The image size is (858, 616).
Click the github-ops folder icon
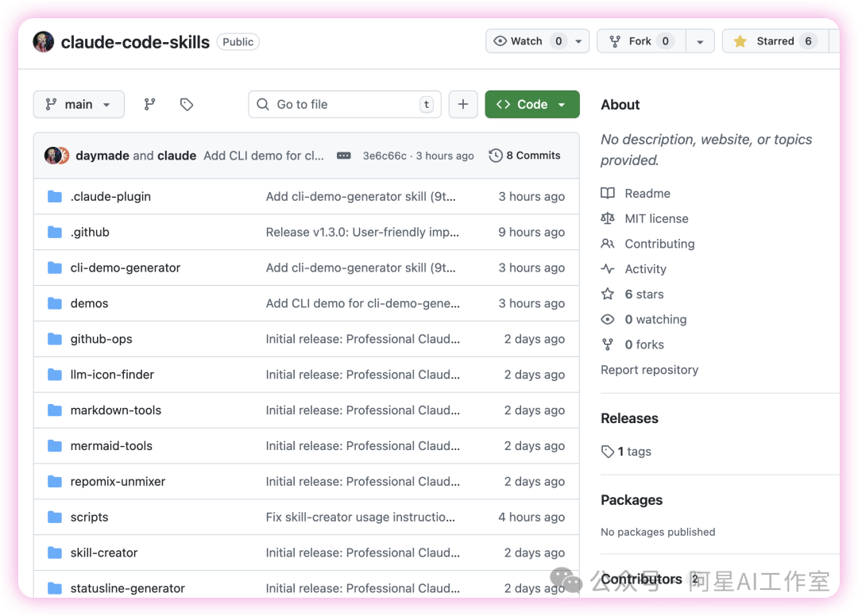click(x=55, y=339)
